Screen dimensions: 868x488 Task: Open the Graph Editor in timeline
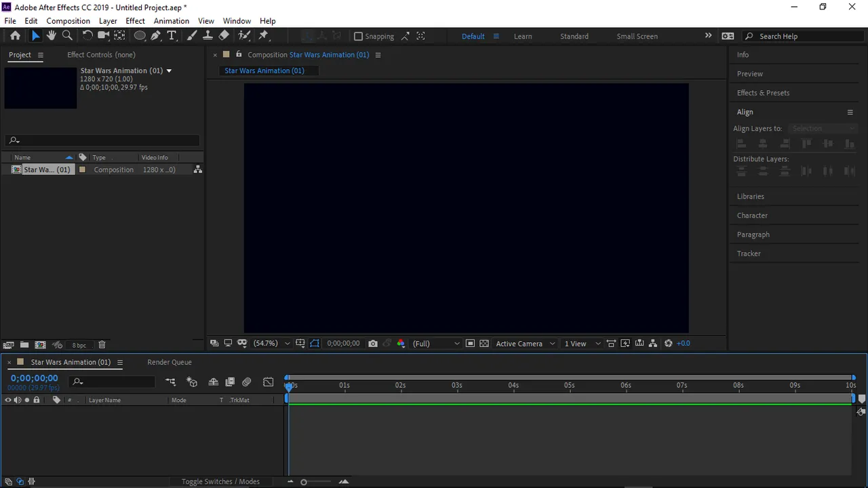click(269, 382)
